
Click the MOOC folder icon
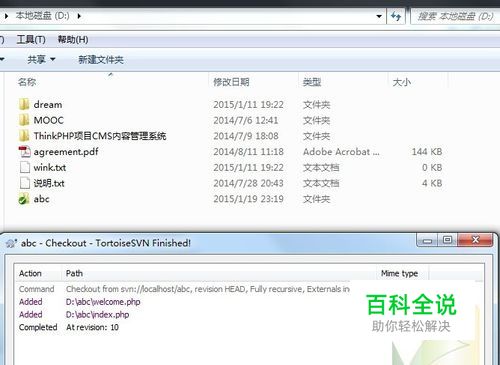tap(24, 120)
